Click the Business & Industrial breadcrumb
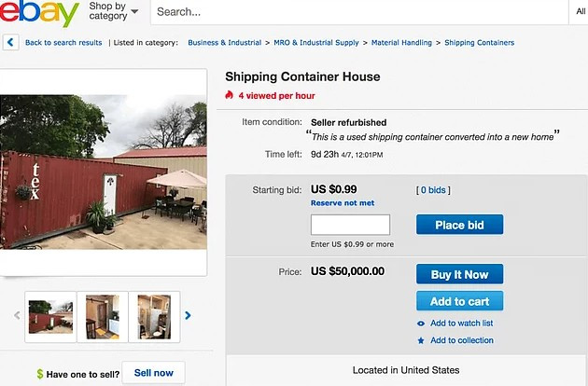 (x=226, y=42)
